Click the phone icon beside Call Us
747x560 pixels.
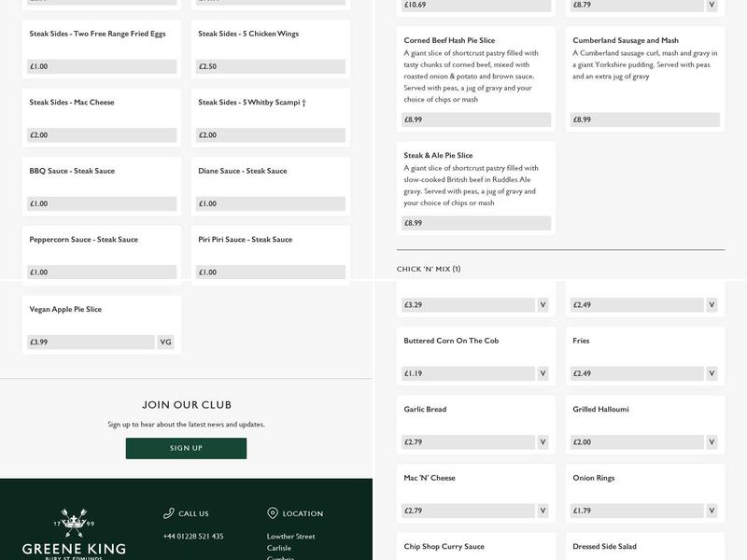tap(168, 513)
